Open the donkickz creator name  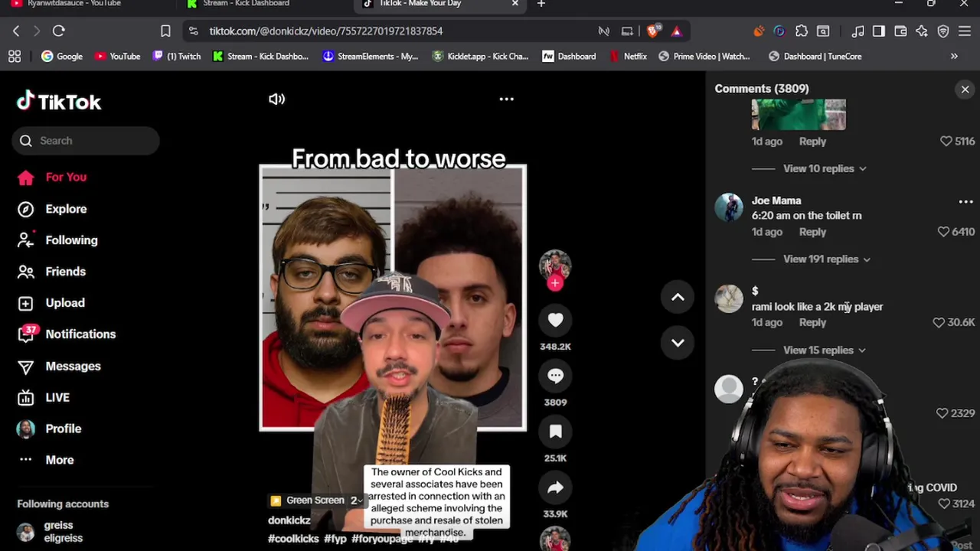click(x=289, y=520)
